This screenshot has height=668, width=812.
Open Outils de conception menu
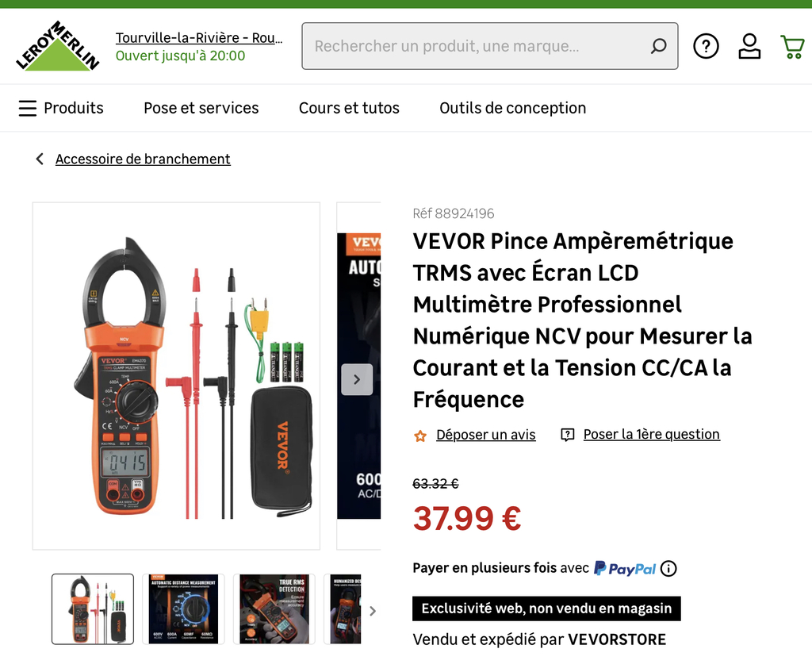tap(513, 108)
